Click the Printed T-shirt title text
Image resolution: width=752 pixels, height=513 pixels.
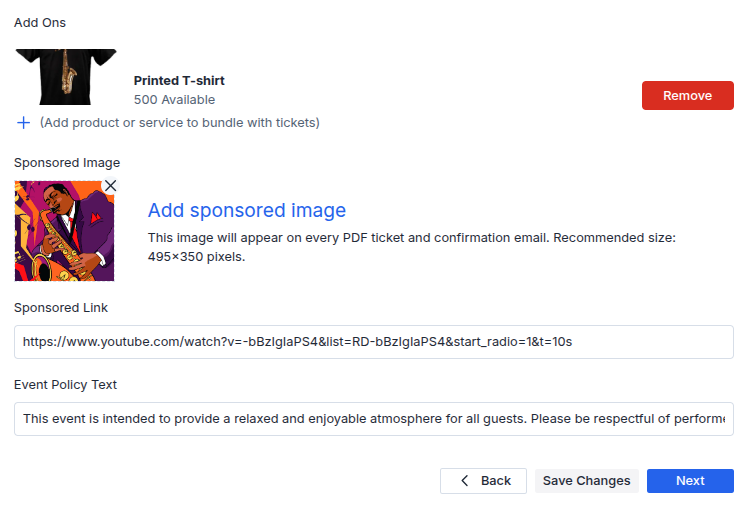(179, 81)
